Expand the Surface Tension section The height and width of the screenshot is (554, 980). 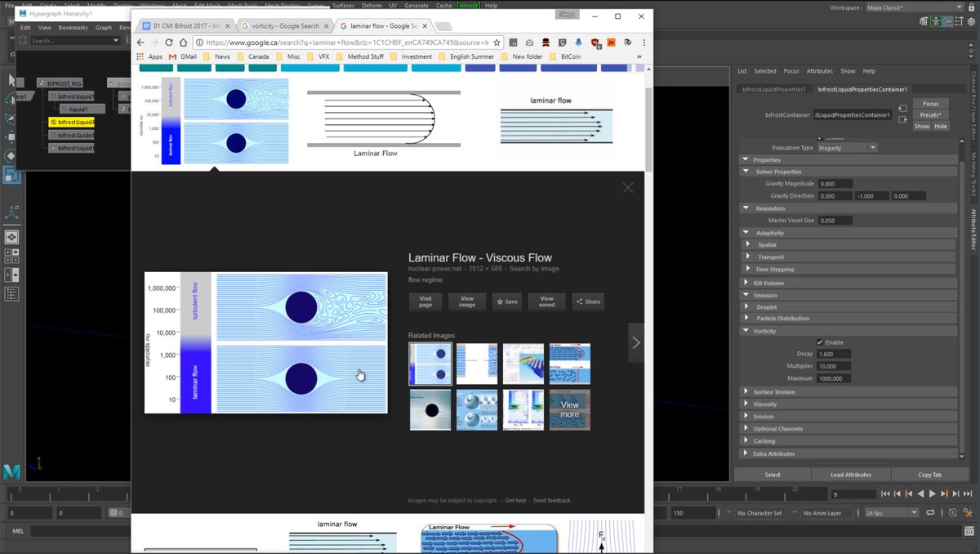(849, 392)
